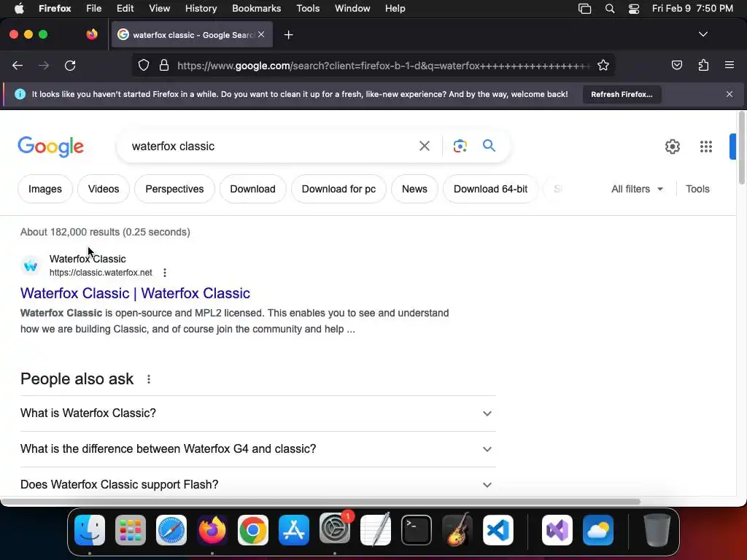The width and height of the screenshot is (747, 560).
Task: Open GarageBand from the Dock
Action: [x=457, y=529]
